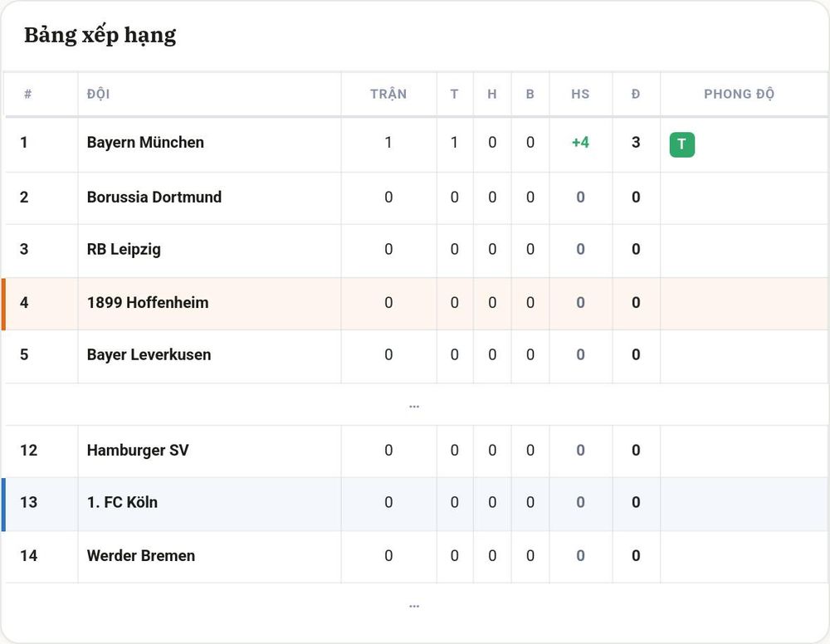
Task: Click the # rank column header
Action: point(27,94)
